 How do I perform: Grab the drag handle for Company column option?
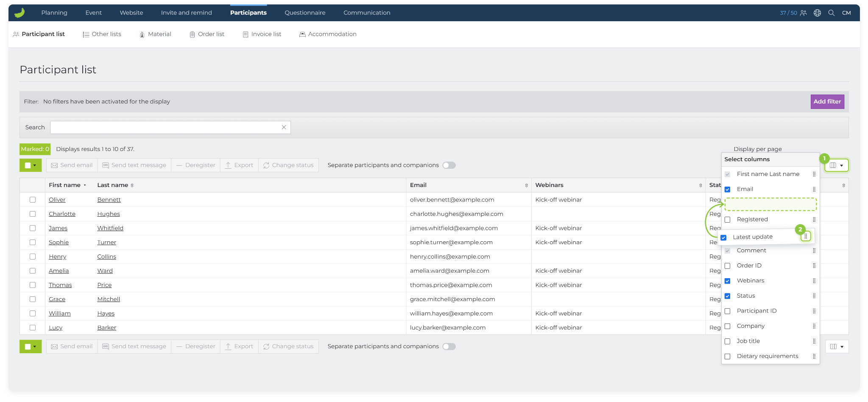[x=814, y=326]
